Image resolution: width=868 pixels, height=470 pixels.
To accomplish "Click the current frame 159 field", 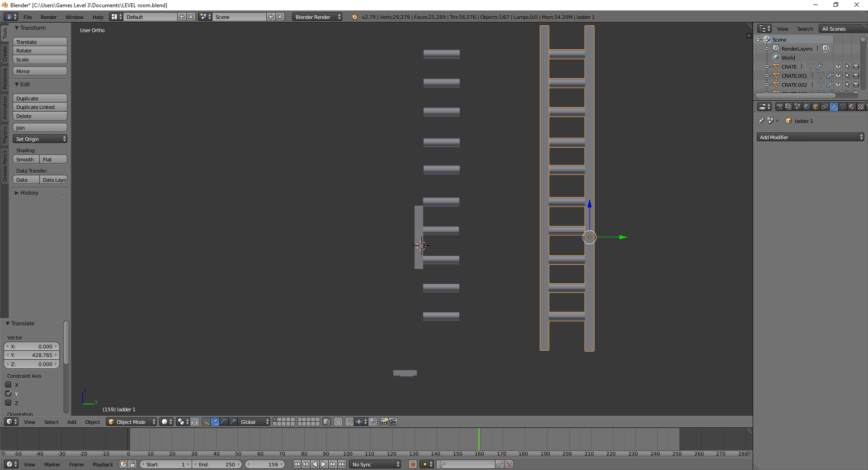I will coord(265,464).
